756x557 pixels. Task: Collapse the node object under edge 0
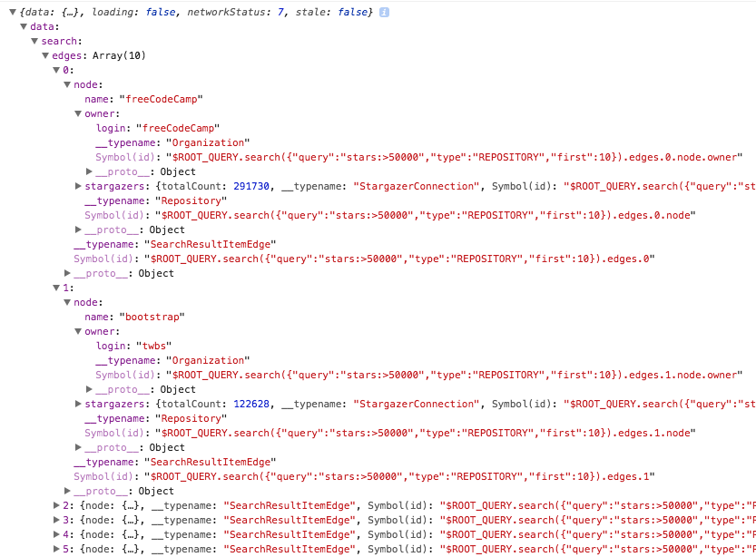point(67,84)
